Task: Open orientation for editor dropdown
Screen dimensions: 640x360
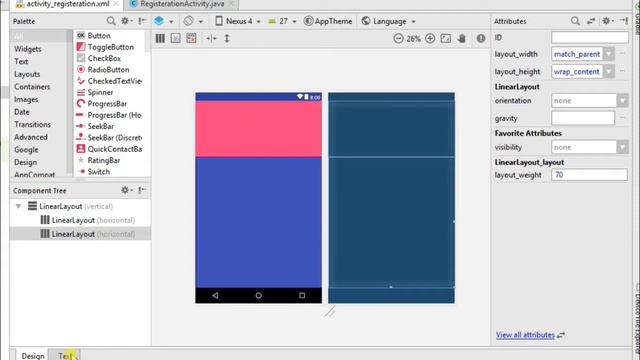Action: click(x=193, y=21)
